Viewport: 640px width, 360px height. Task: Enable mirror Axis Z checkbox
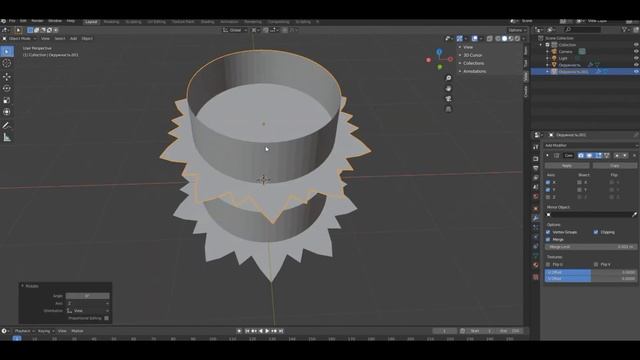tap(548, 197)
